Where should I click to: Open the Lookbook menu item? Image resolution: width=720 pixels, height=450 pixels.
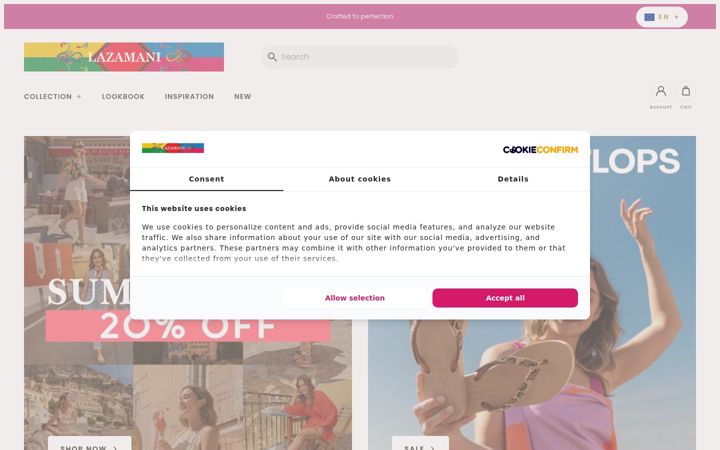click(x=123, y=96)
